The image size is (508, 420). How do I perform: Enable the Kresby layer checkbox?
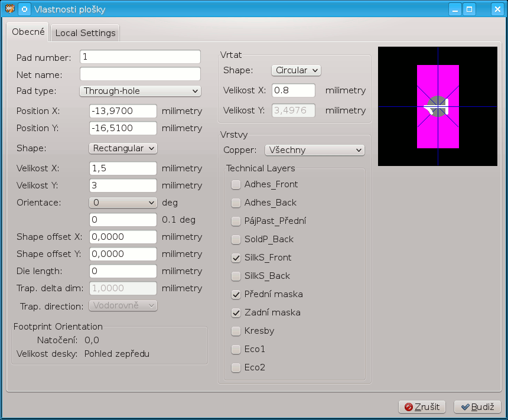point(236,331)
